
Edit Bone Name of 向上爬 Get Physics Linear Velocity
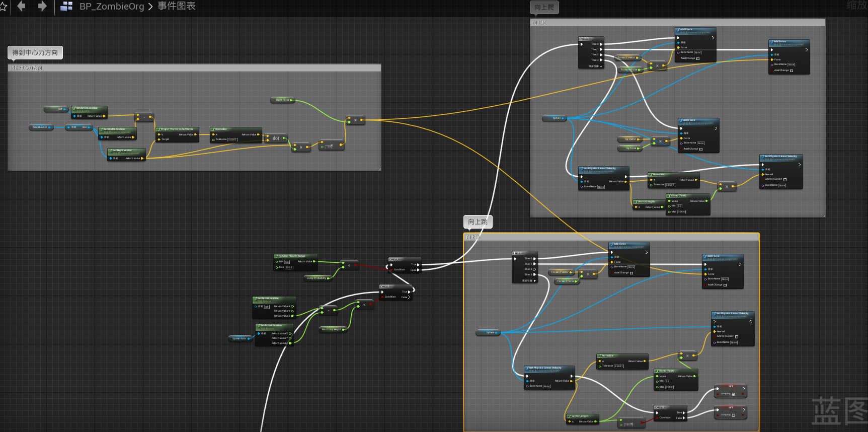[601, 187]
